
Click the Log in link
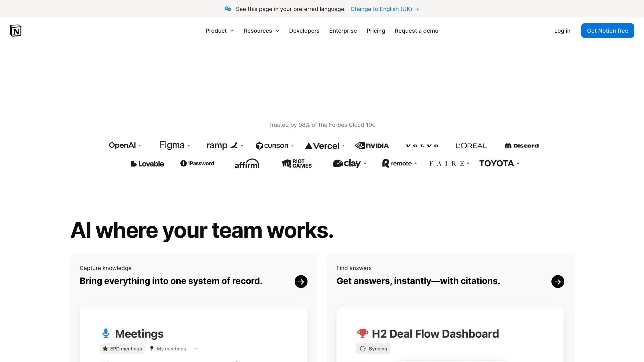tap(562, 31)
